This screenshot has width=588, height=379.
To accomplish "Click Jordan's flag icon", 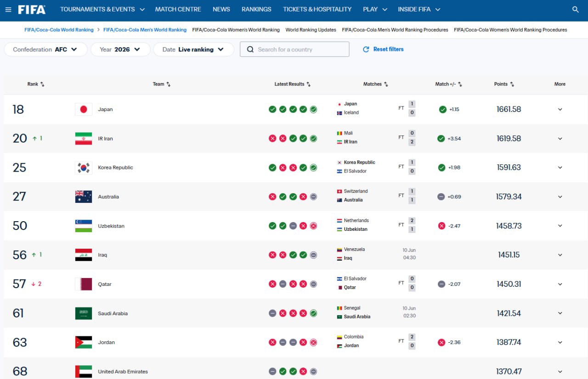I will click(84, 342).
